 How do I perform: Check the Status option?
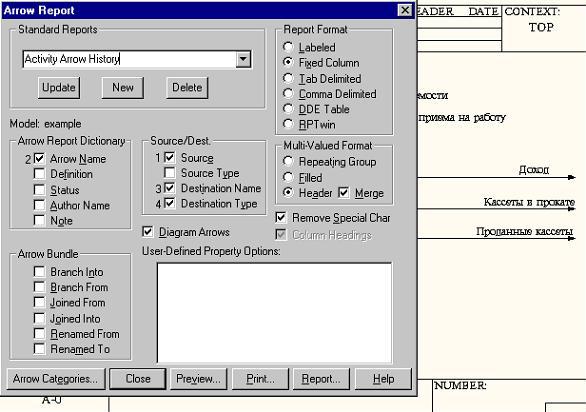(39, 190)
